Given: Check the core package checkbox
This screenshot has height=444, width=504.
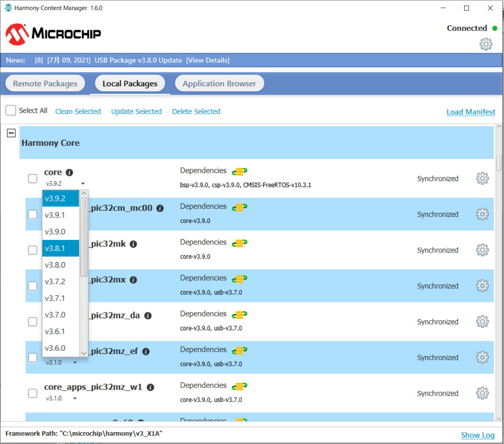Looking at the screenshot, I should click(x=33, y=178).
